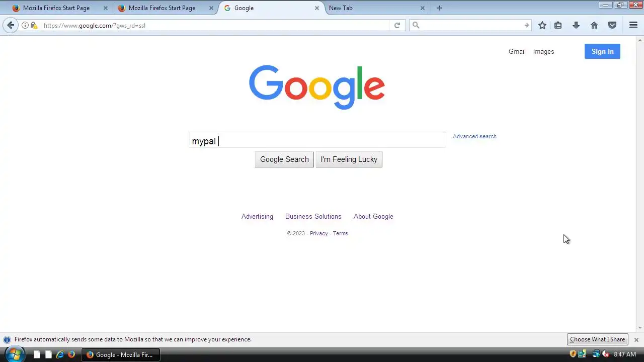The width and height of the screenshot is (644, 362).
Task: Click the Google search input containing mypal
Action: (317, 141)
